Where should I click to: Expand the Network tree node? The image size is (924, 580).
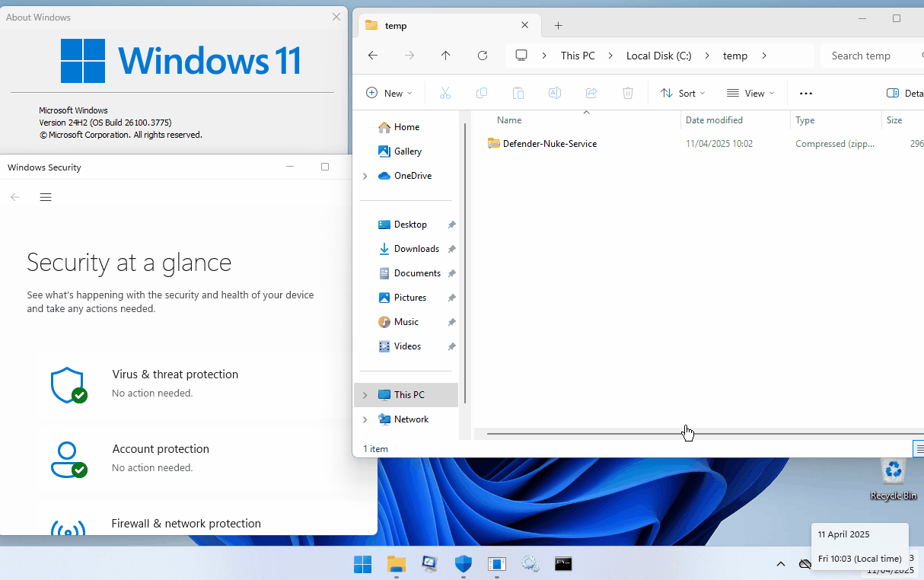coord(365,419)
